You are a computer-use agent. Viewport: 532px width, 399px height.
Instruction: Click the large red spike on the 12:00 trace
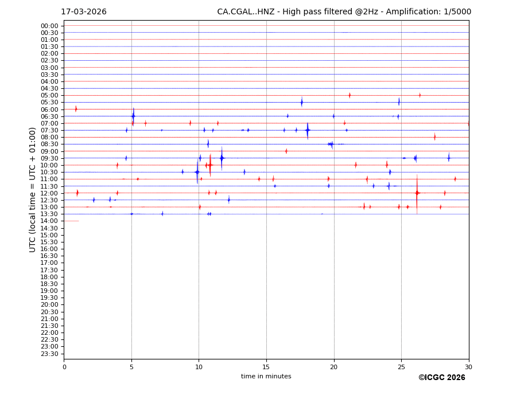(417, 193)
